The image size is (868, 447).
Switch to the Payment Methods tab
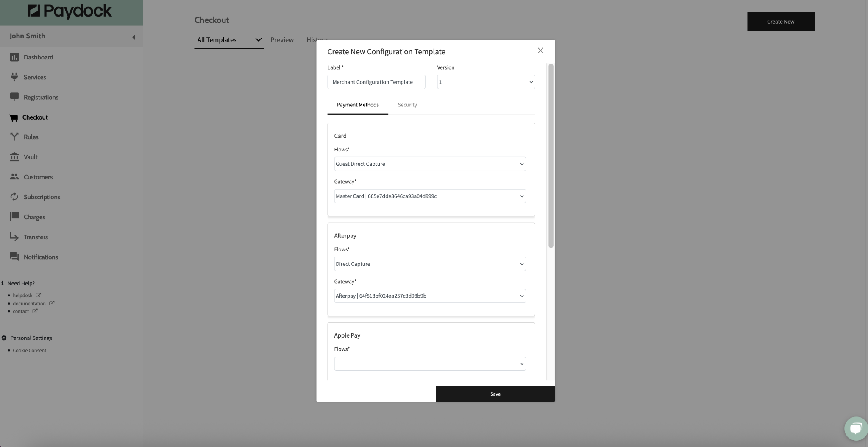tap(358, 105)
